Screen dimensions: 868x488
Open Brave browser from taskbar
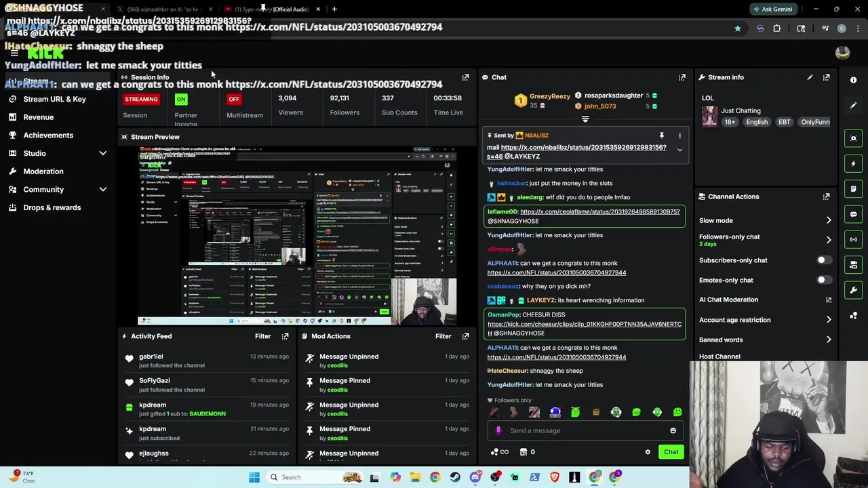555,477
